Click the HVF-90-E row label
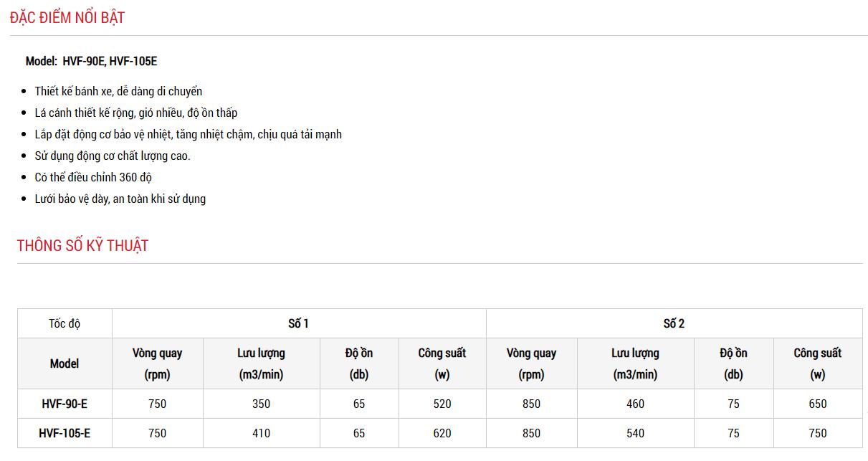Viewport: 868px width, 461px height. point(65,404)
